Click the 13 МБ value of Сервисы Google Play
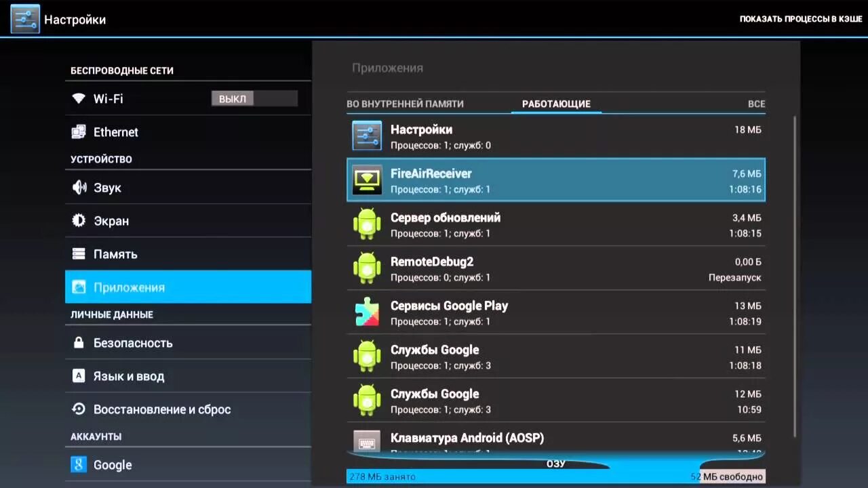868x488 pixels. pos(748,306)
